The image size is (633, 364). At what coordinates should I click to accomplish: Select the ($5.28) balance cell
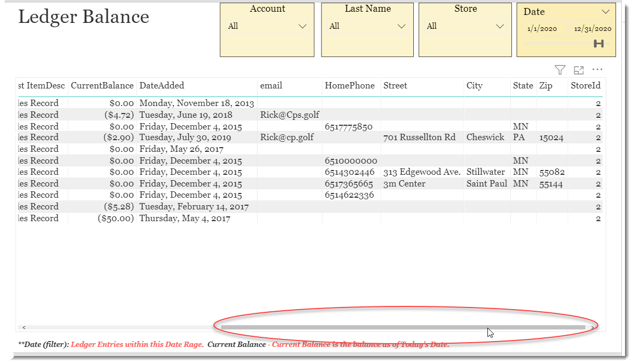coord(119,207)
